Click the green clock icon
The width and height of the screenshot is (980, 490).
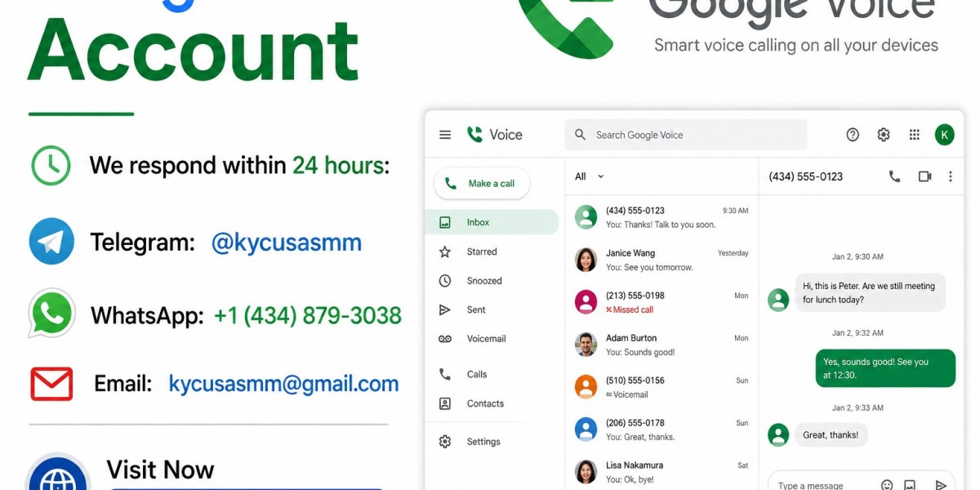(x=51, y=165)
